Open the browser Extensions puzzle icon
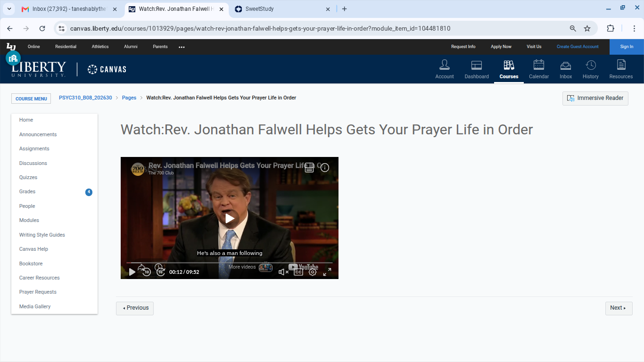 pos(611,28)
